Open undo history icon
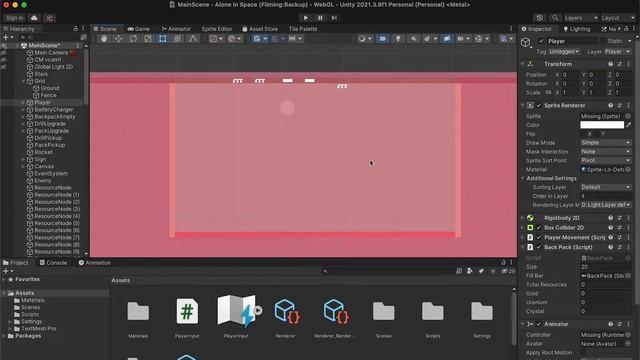 pos(540,18)
